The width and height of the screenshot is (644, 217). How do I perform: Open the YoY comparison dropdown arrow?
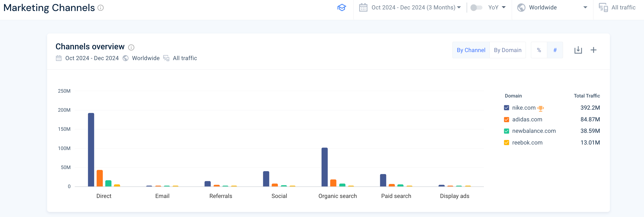point(505,7)
